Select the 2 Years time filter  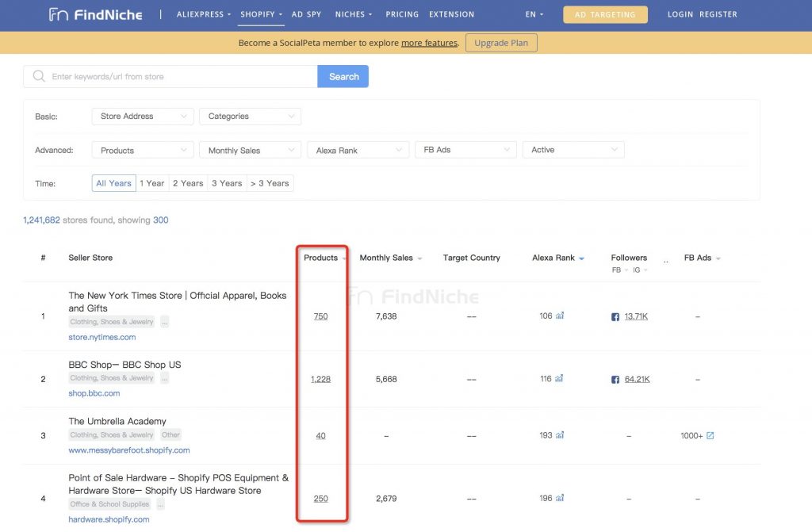tap(188, 183)
